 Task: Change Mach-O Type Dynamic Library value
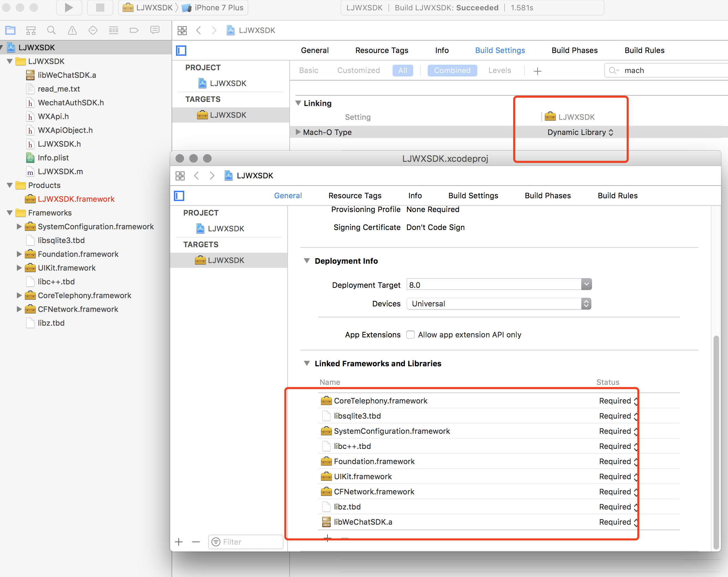(580, 133)
